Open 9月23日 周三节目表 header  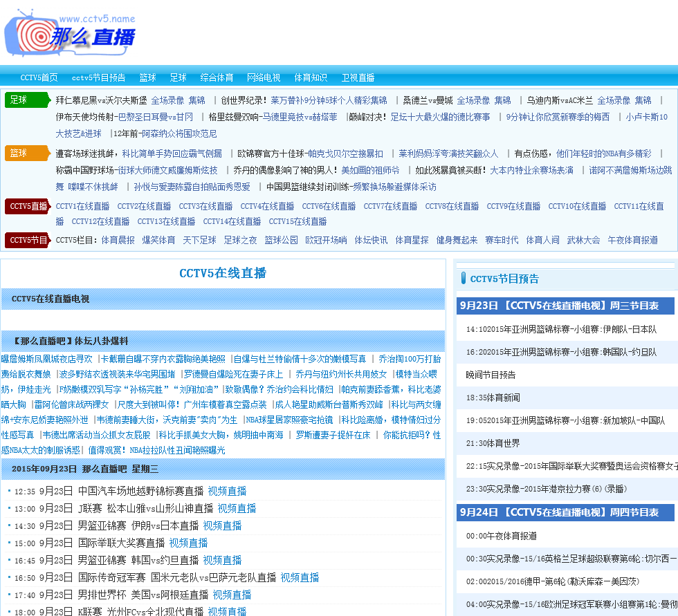[x=565, y=306]
